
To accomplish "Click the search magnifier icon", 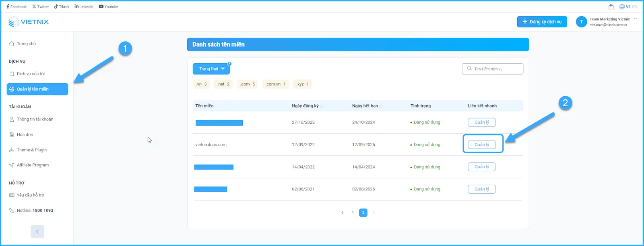I will tap(469, 68).
